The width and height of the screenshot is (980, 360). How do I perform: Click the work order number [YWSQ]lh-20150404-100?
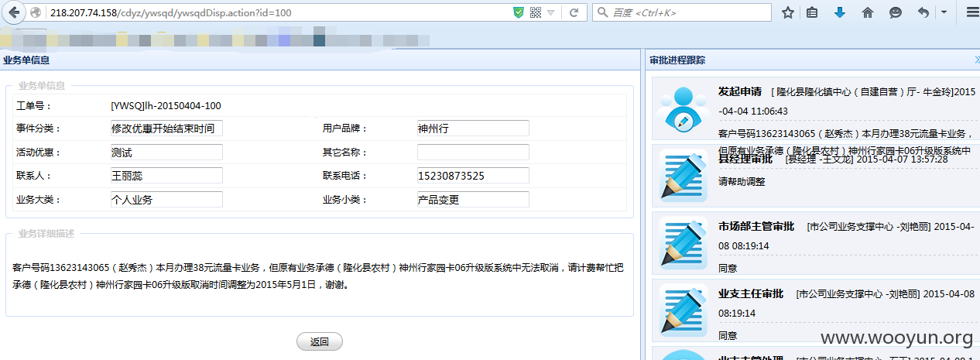(166, 105)
